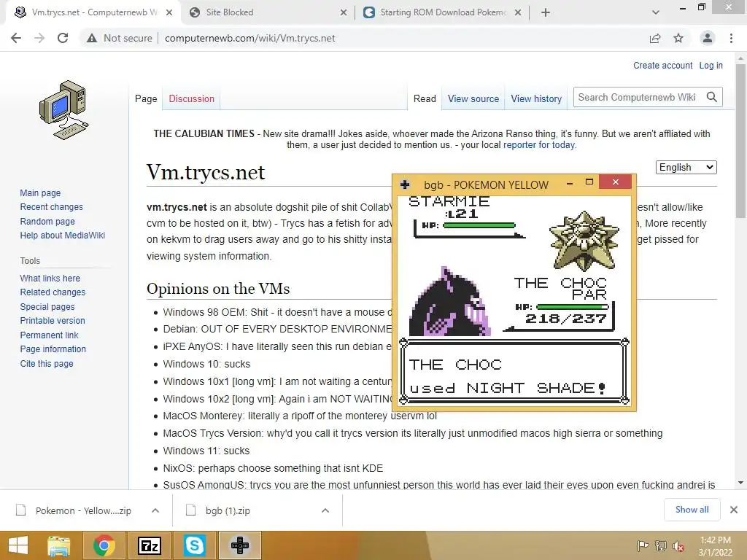The width and height of the screenshot is (747, 560).
Task: Switch to the Site Blocked tab
Action: click(x=268, y=12)
